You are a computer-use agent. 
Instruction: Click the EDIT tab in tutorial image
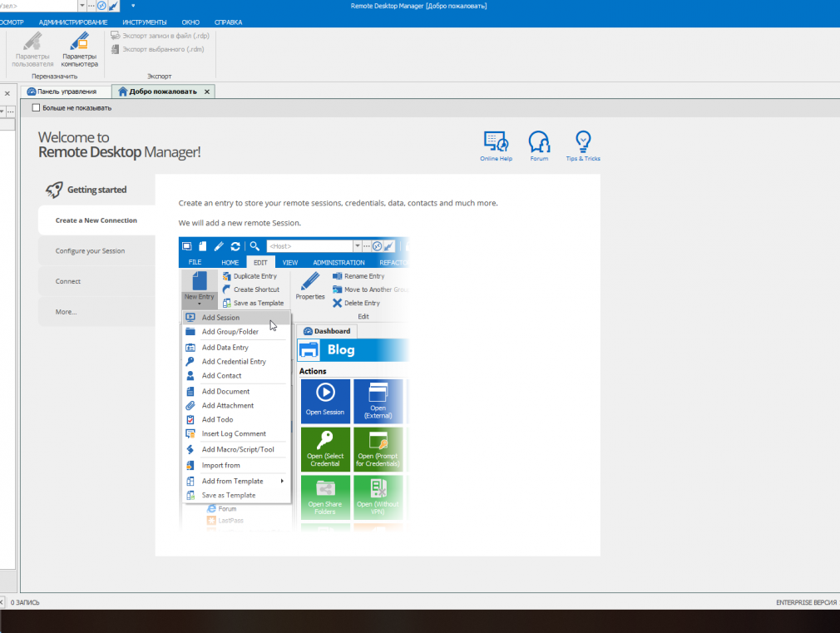coord(260,263)
